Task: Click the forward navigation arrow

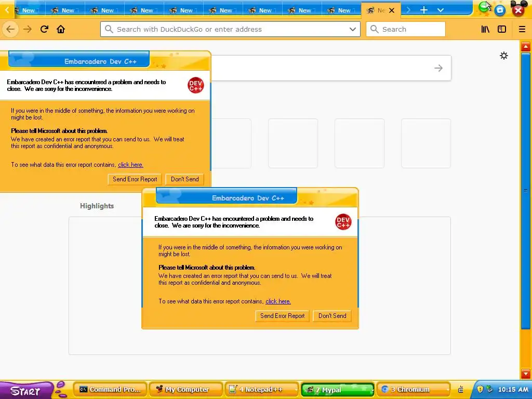Action: 28,29
